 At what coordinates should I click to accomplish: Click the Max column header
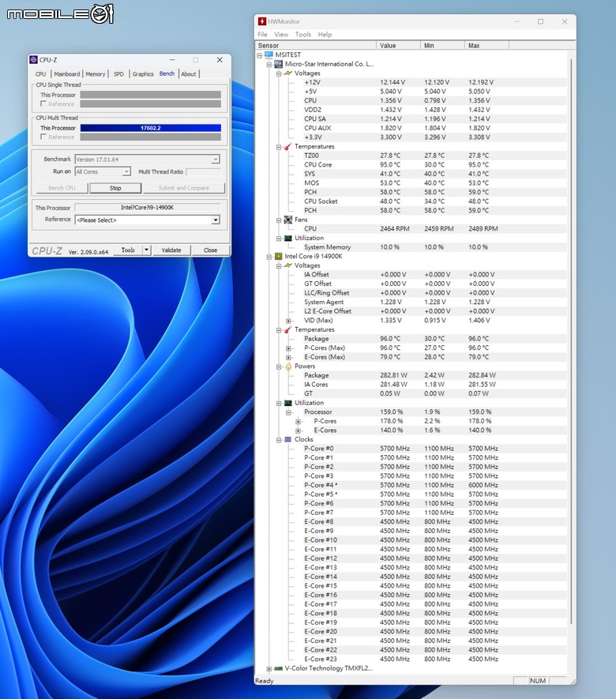(486, 46)
